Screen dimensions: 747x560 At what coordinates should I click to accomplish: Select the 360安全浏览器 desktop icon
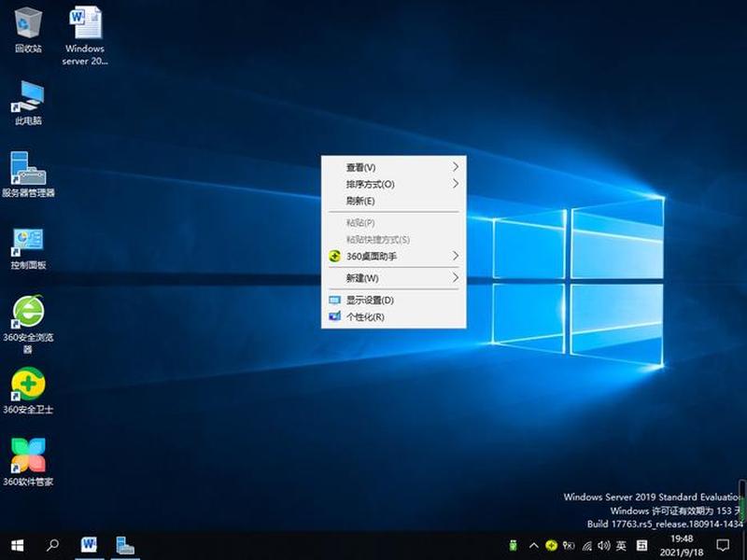28,324
